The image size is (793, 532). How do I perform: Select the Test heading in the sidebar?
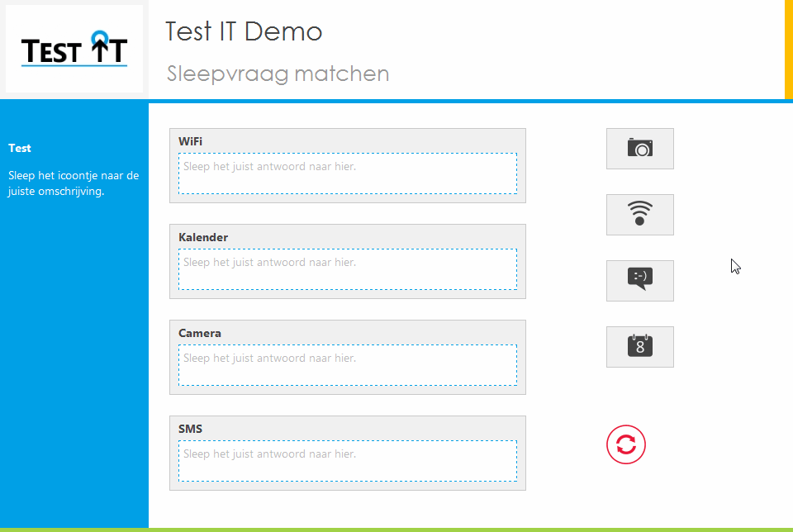pos(18,148)
